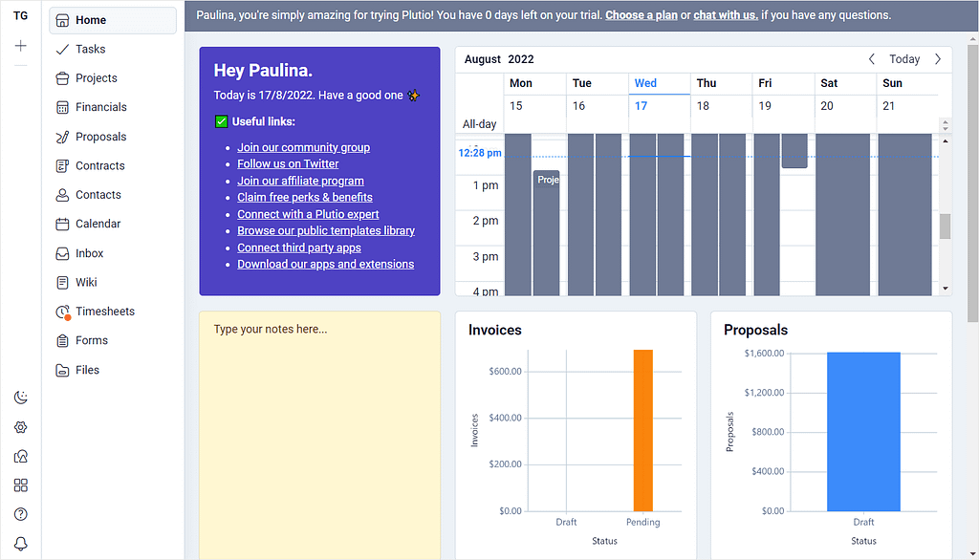Click the notes field to type
This screenshot has width=979, height=560.
[319, 435]
